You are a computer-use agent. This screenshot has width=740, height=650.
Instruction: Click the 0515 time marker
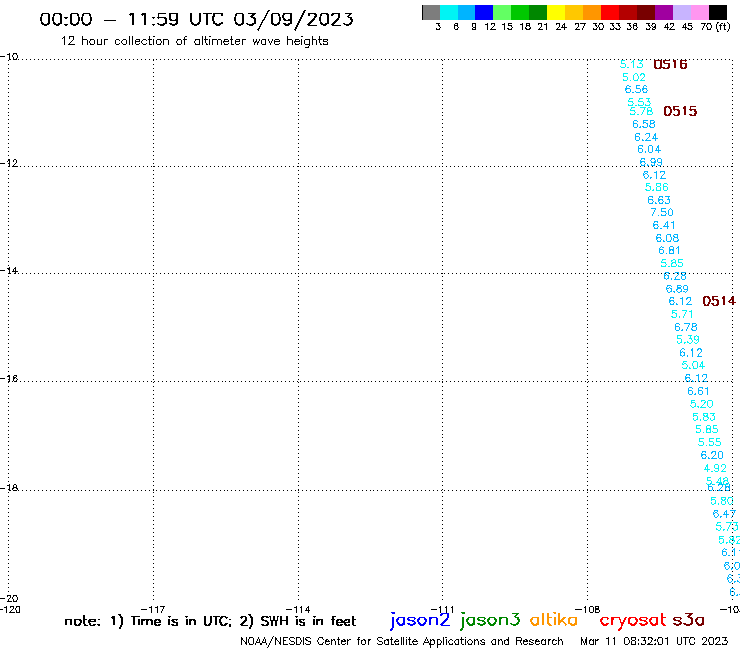click(x=680, y=111)
